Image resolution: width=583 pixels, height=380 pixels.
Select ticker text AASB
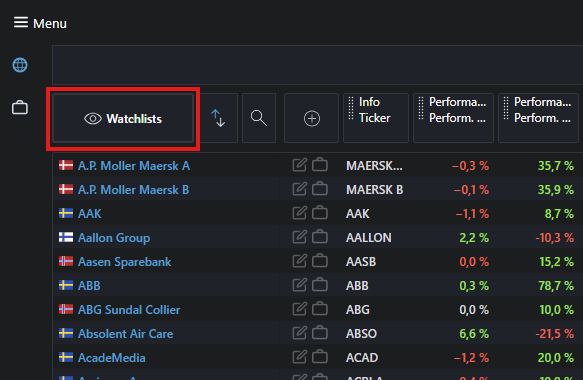(361, 262)
